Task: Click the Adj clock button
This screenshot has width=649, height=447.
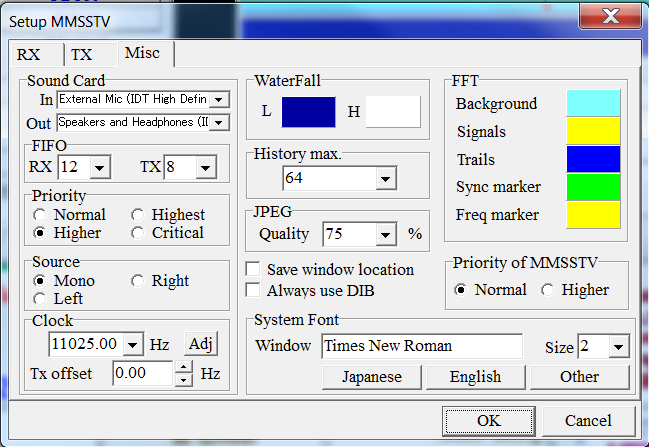Action: click(x=201, y=344)
